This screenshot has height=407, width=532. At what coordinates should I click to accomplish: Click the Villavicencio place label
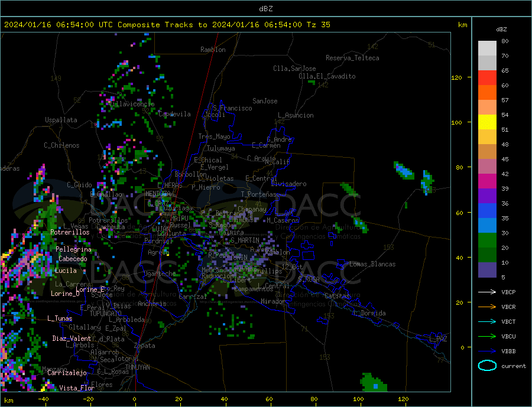131,104
